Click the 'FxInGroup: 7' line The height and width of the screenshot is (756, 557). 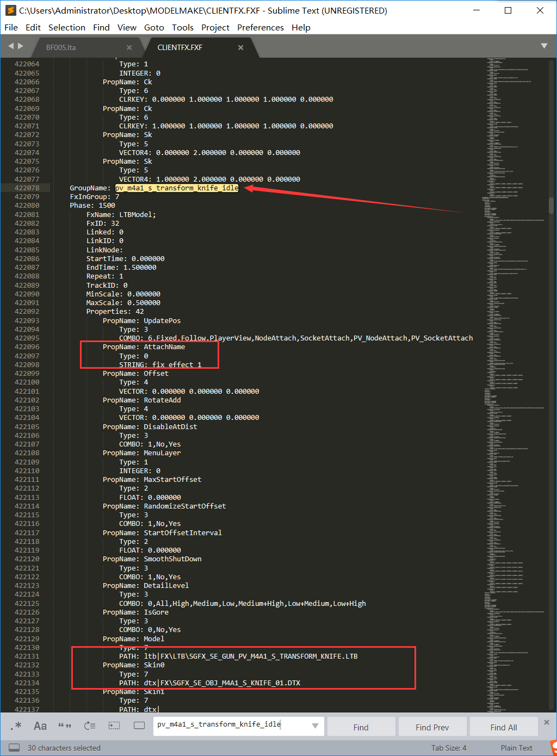pyautogui.click(x=94, y=197)
